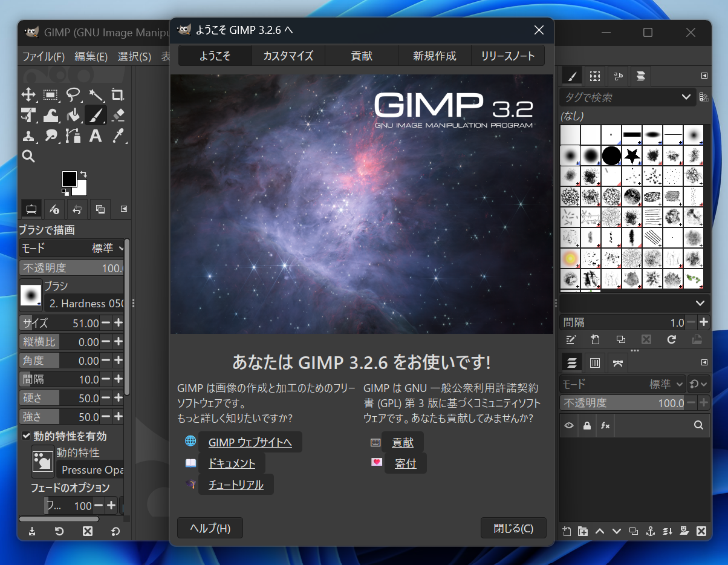728x565 pixels.
Task: Toggle brush grid/list view icon beside tag search
Action: tap(703, 97)
